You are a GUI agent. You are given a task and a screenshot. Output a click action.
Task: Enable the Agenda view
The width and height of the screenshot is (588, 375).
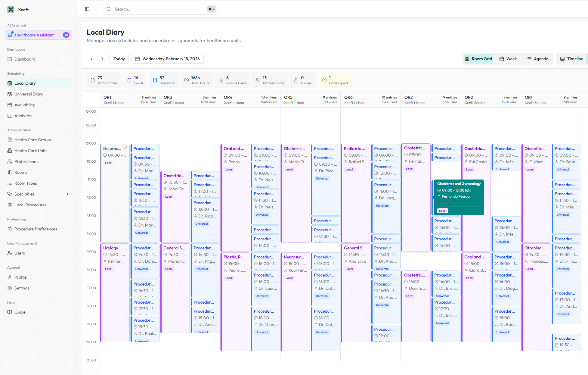point(538,59)
